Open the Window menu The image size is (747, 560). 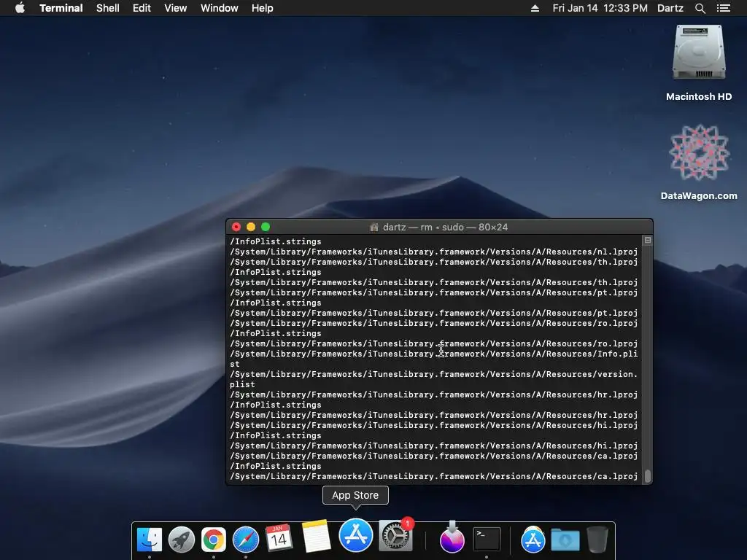click(x=219, y=8)
